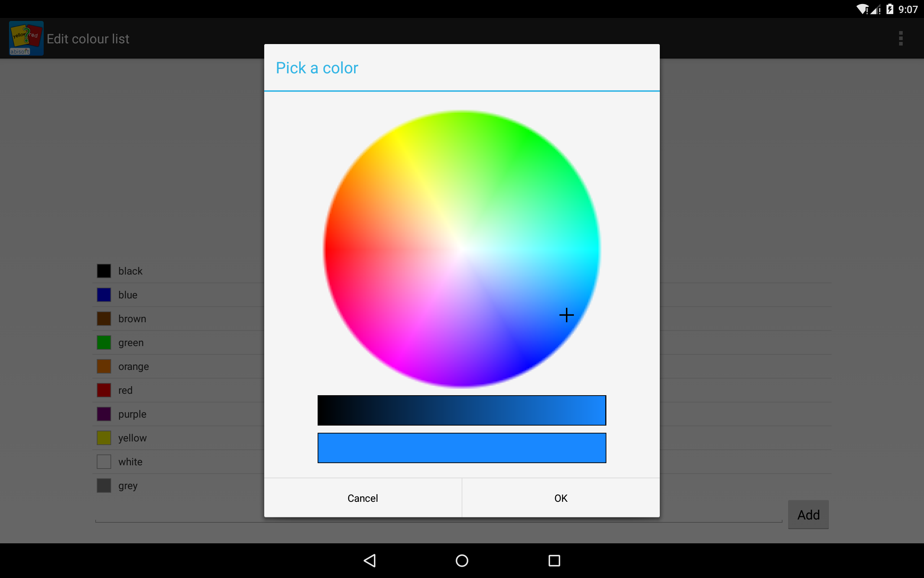This screenshot has width=924, height=578.
Task: Tap the Android back navigation button
Action: [370, 560]
